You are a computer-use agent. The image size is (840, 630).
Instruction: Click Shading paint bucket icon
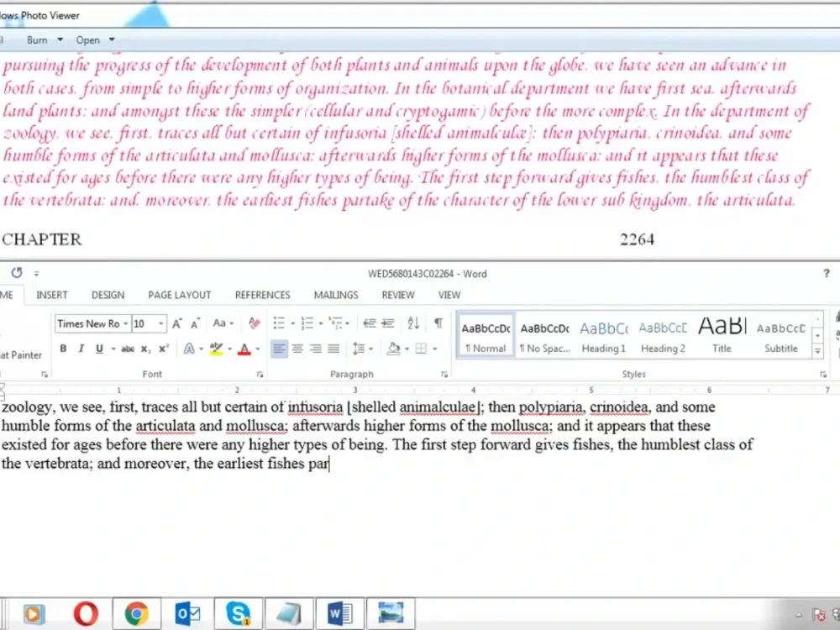394,349
